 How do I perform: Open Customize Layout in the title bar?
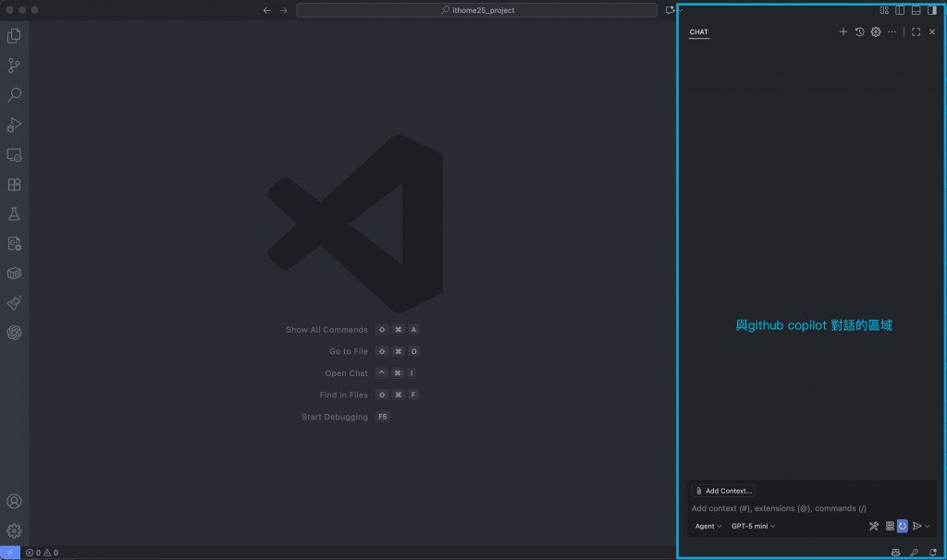point(884,10)
